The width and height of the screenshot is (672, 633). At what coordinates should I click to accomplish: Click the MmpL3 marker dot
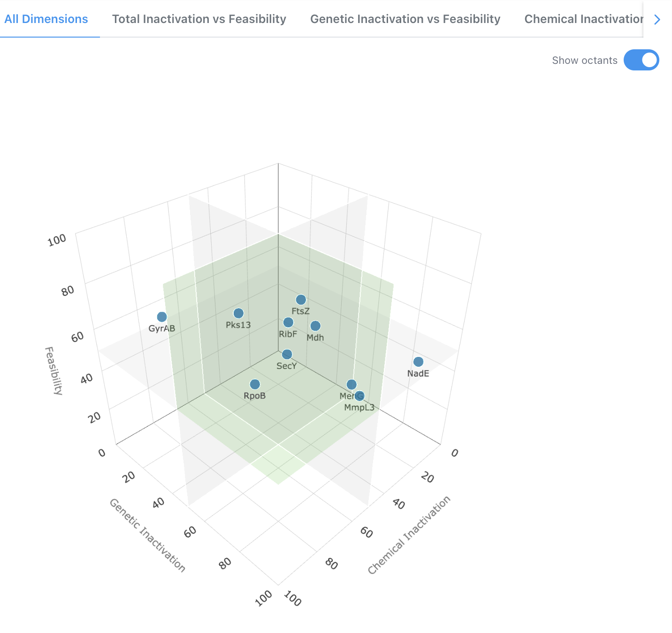point(360,396)
